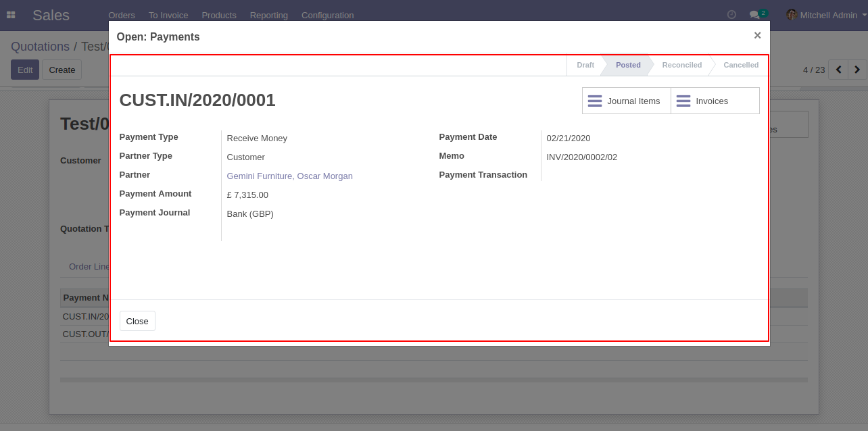Click the Create button

(x=62, y=70)
